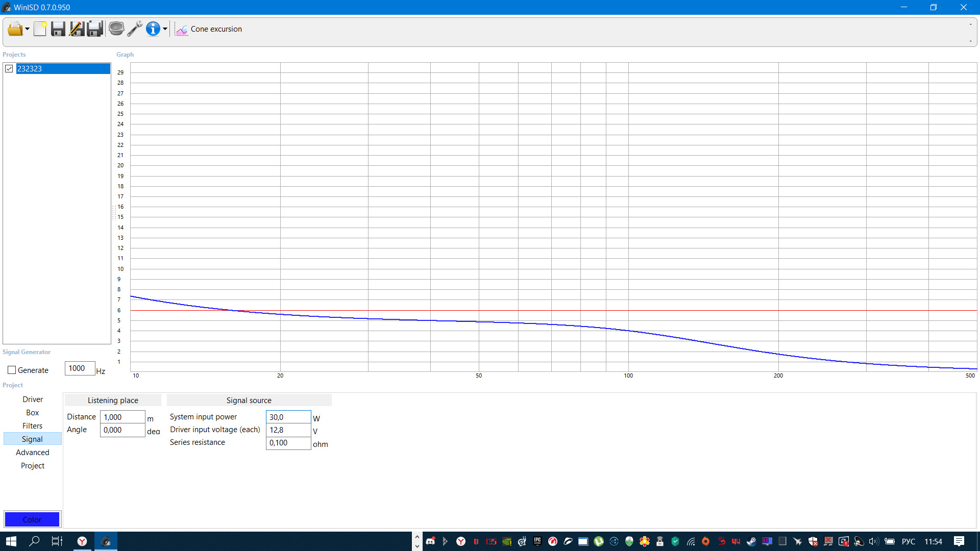Switch to the Advanced tab
Viewport: 980px width, 551px height.
point(33,453)
